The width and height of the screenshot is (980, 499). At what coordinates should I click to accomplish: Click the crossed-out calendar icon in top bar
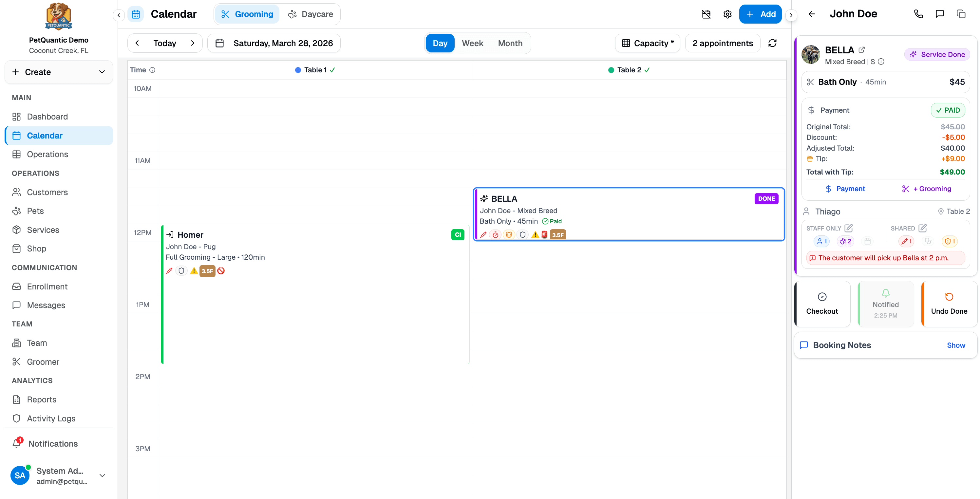pyautogui.click(x=706, y=14)
